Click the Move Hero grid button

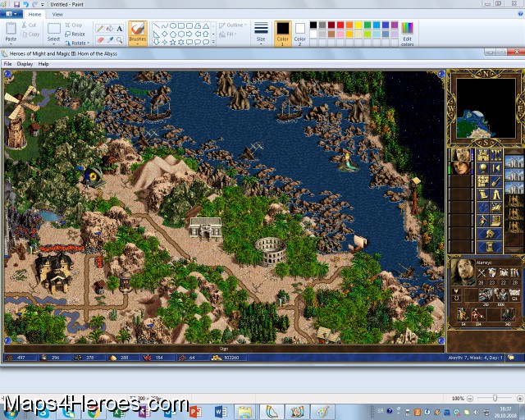pyautogui.click(x=483, y=181)
